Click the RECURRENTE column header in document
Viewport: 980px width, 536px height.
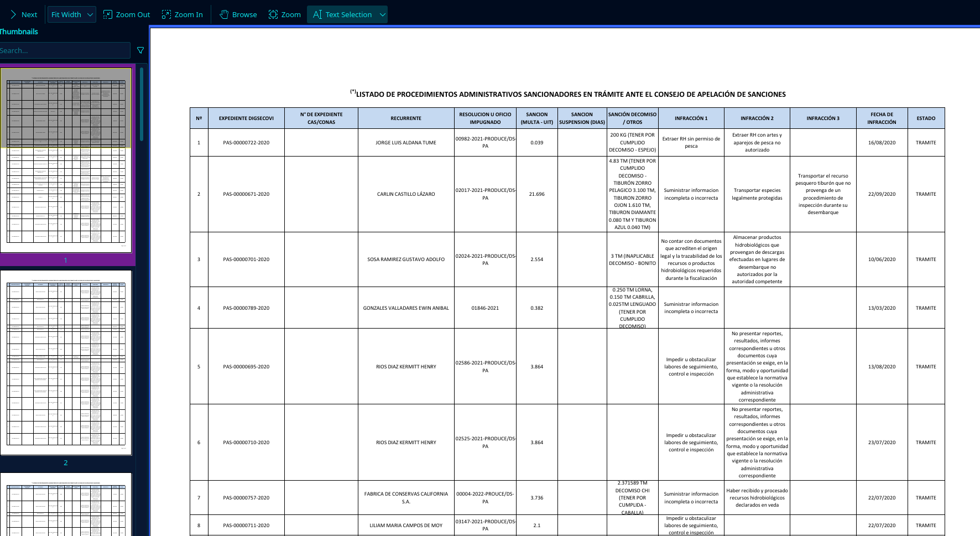coord(406,118)
